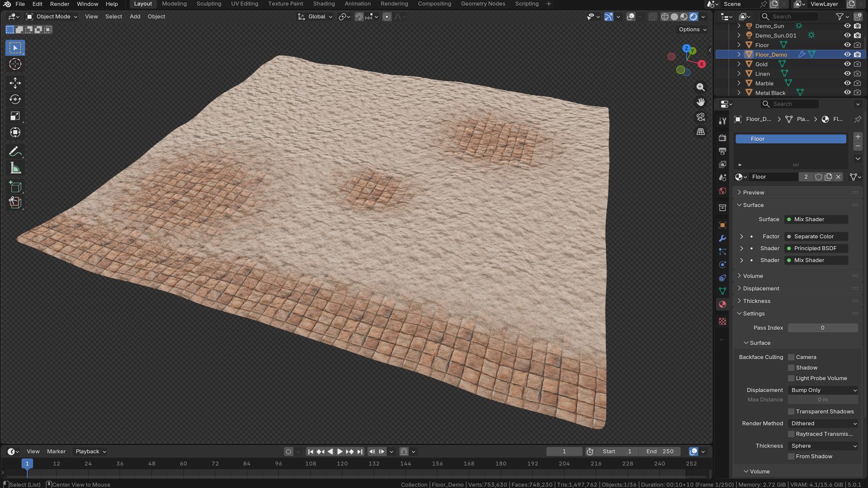The image size is (868, 488).
Task: Open the Scene properties tab
Action: coord(722,178)
